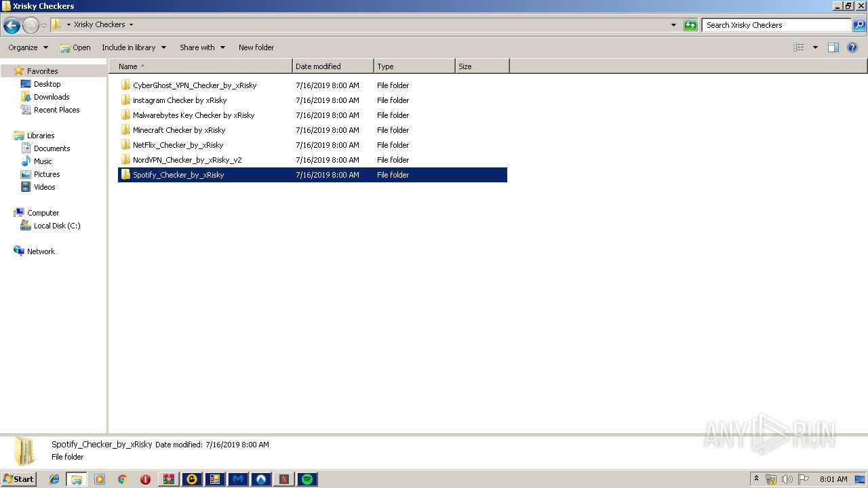The image size is (868, 488).
Task: Open Downloads in the navigation pane
Action: (x=52, y=97)
